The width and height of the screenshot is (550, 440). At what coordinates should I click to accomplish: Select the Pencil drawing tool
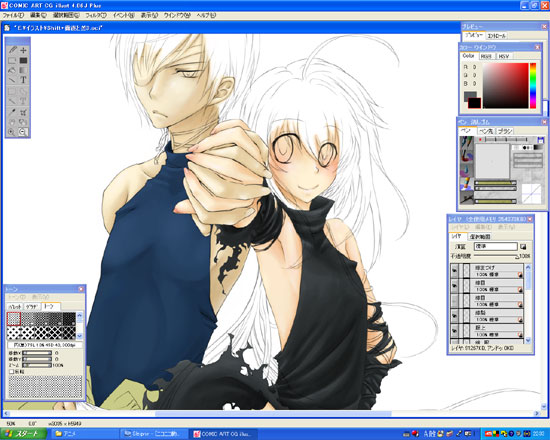[x=12, y=50]
